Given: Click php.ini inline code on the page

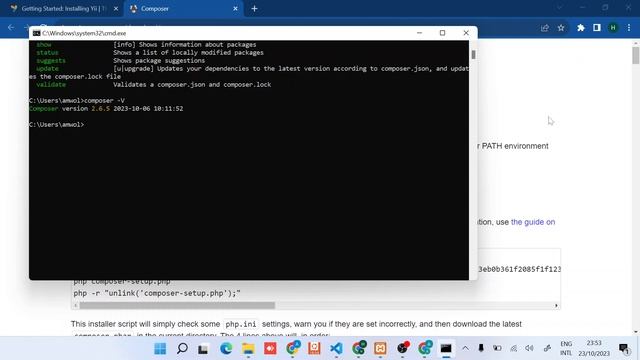Looking at the screenshot, I should pos(241,324).
